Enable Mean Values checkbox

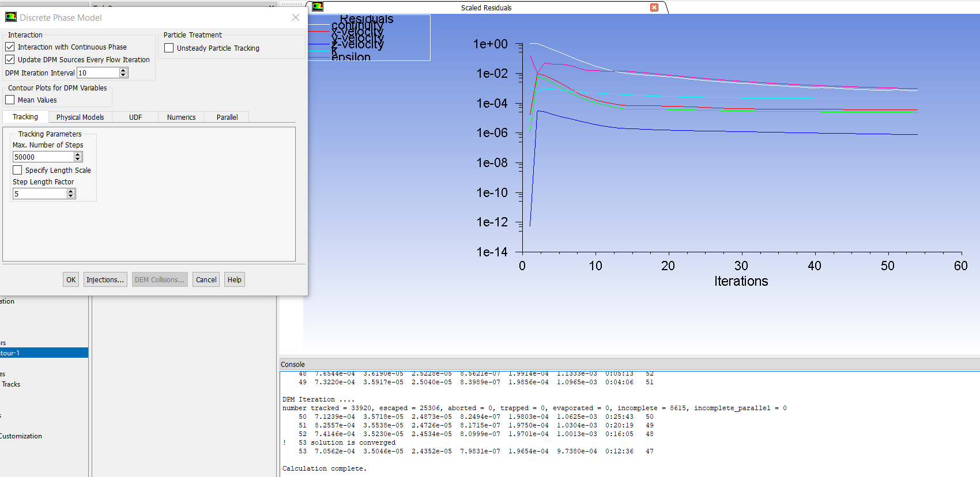pyautogui.click(x=10, y=100)
